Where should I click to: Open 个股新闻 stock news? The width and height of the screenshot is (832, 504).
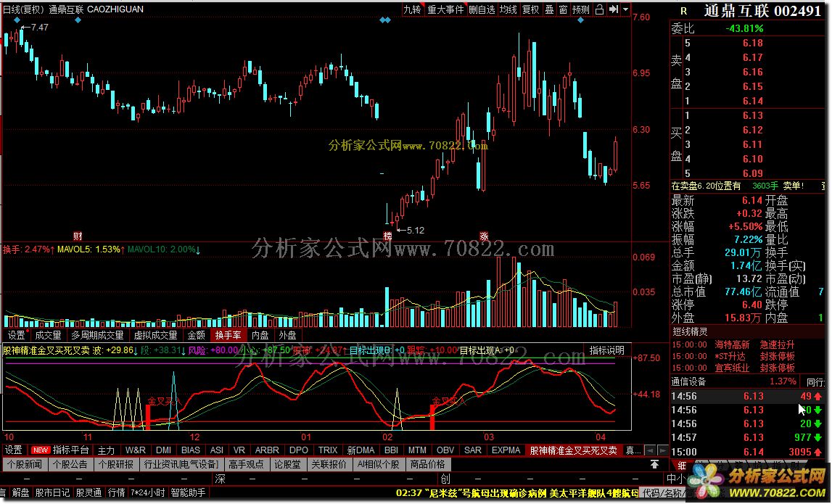coord(25,464)
